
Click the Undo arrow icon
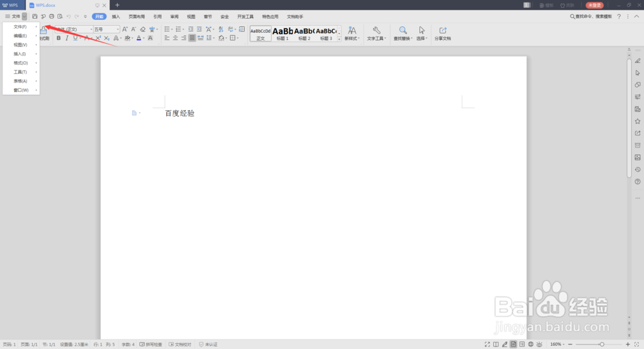(69, 17)
